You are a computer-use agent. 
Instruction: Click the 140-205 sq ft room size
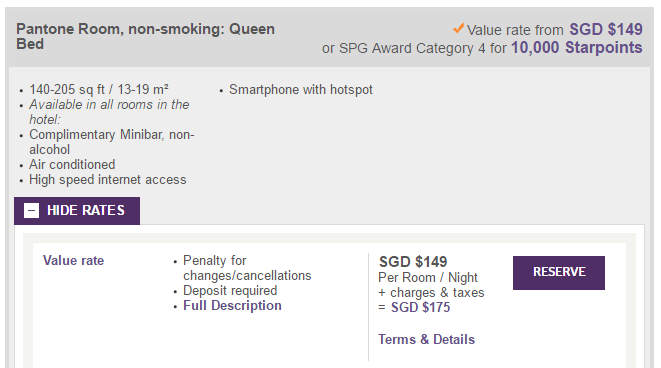click(x=99, y=90)
